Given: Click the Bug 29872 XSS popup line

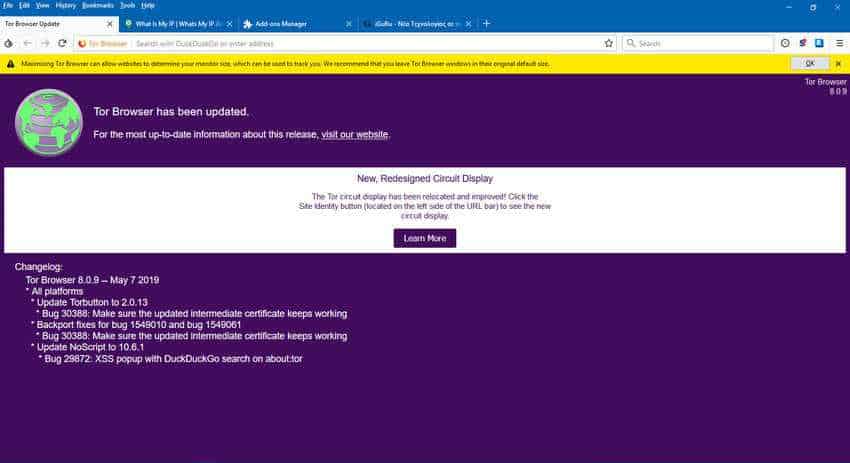Looking at the screenshot, I should [x=173, y=359].
